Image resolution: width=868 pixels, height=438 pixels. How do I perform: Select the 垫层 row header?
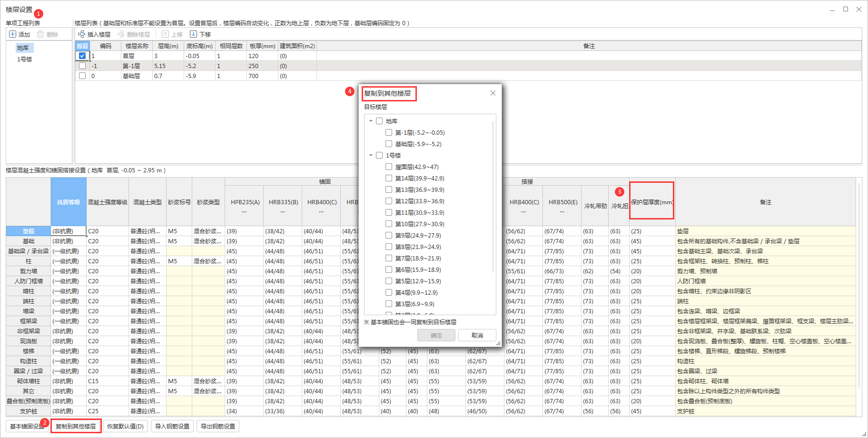(29, 231)
